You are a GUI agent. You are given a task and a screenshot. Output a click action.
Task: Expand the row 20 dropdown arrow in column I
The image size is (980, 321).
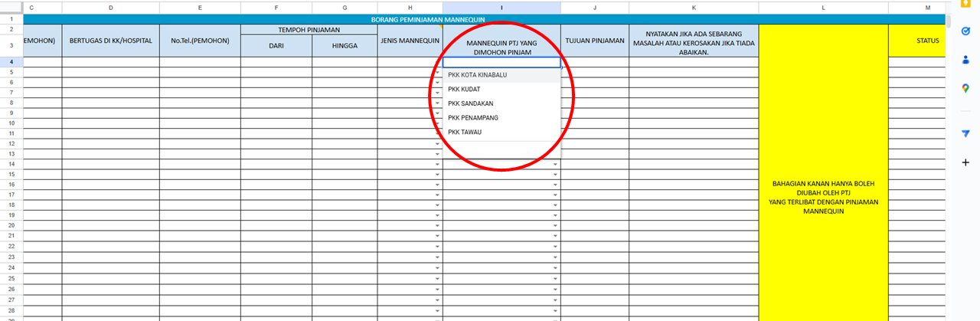pyautogui.click(x=555, y=226)
